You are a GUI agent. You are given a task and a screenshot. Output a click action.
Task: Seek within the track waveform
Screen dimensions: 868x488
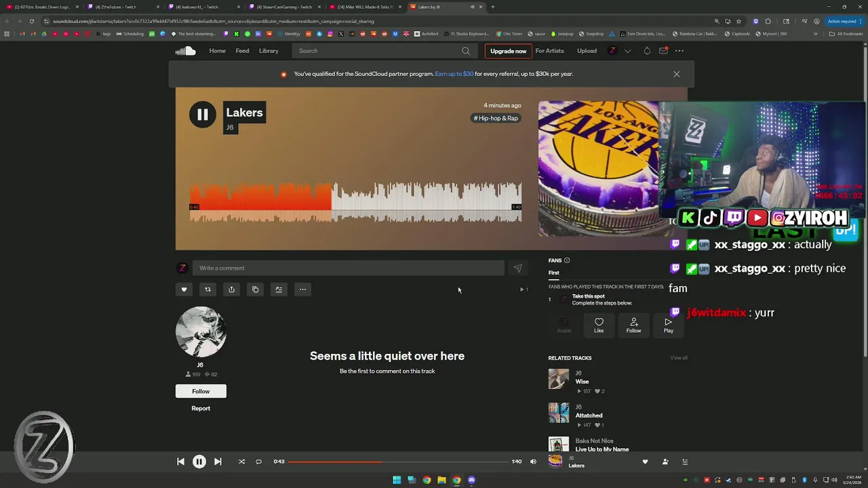pos(355,202)
